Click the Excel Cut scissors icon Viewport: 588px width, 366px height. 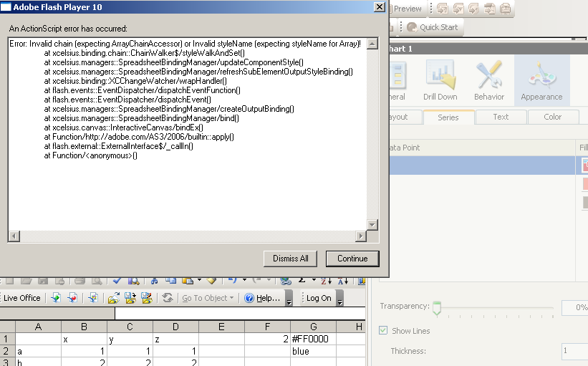point(154,281)
